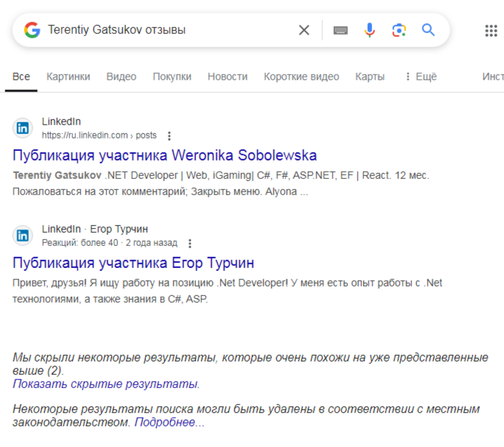Open options menu for first LinkedIn result
This screenshot has height=447, width=504.
[x=169, y=135]
